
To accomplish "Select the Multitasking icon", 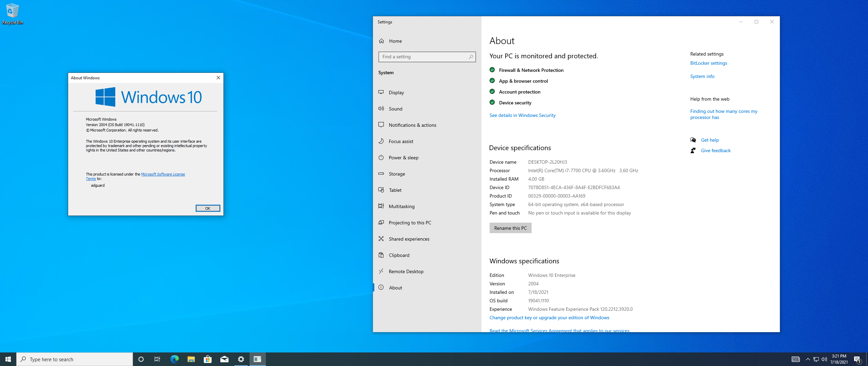I will 381,206.
